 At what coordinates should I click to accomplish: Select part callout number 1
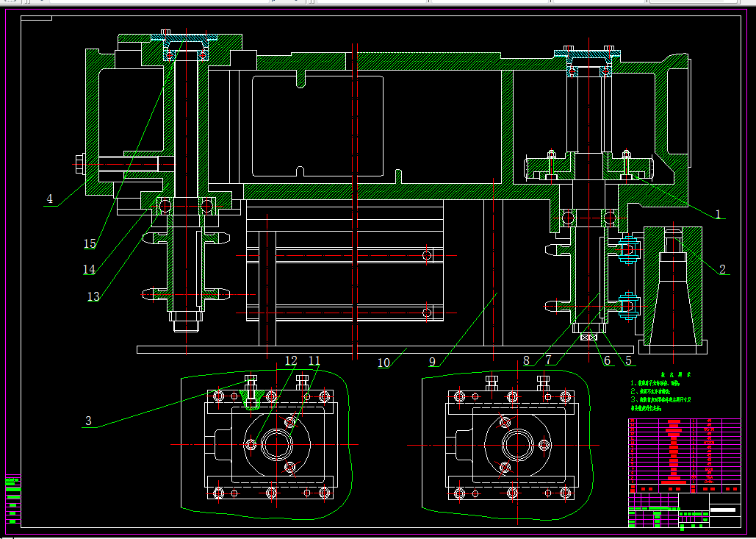[718, 214]
